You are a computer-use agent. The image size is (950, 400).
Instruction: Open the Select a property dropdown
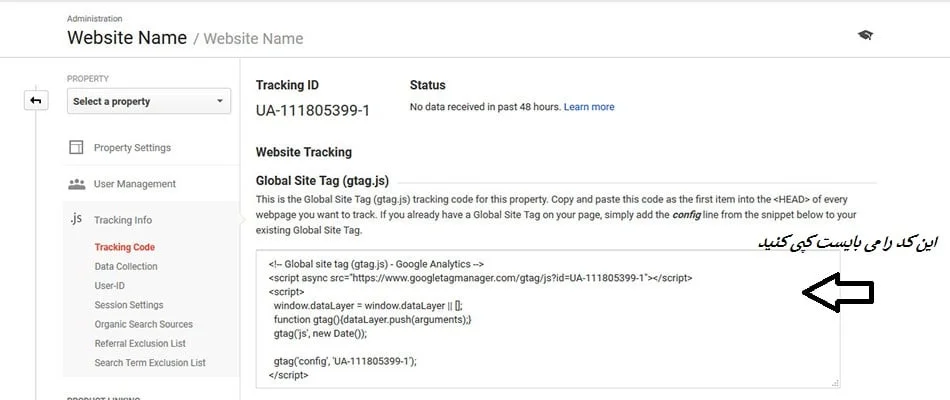(149, 101)
